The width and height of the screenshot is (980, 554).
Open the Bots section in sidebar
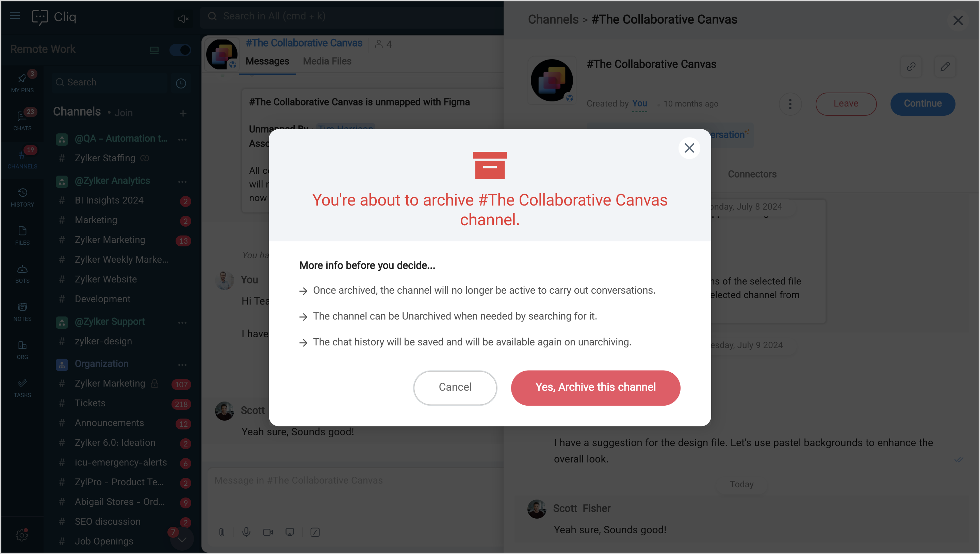(22, 273)
